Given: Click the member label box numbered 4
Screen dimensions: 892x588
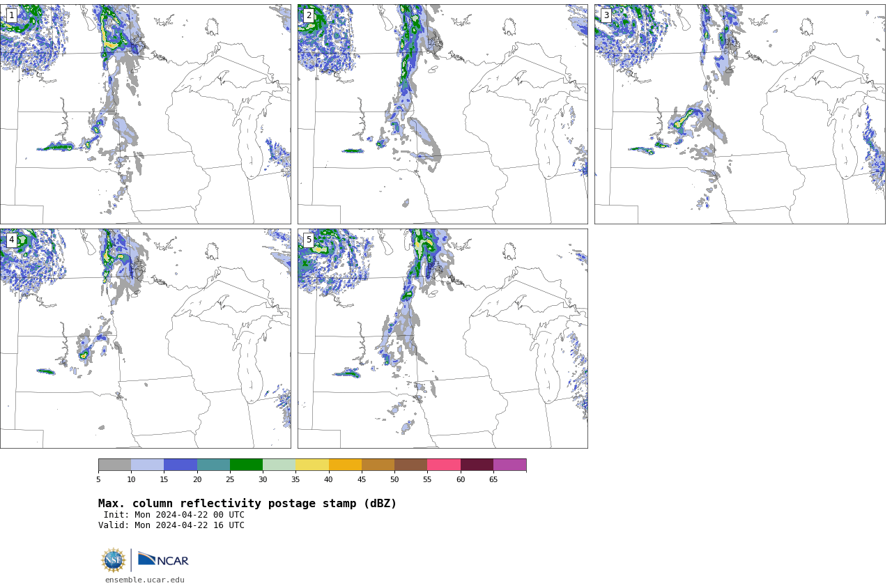Looking at the screenshot, I should tap(11, 240).
